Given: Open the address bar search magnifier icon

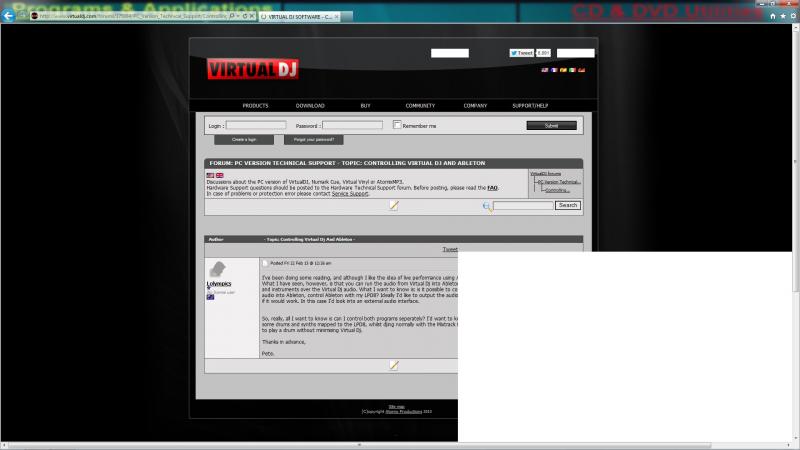Looking at the screenshot, I should point(232,16).
